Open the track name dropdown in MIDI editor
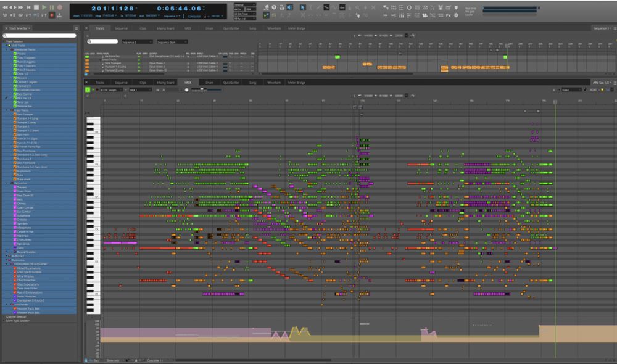 (110, 89)
